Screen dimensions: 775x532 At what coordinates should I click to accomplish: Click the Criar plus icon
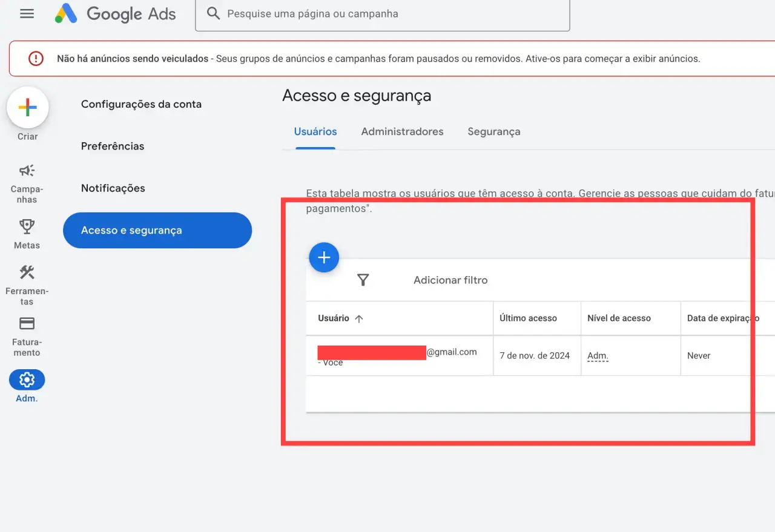[27, 107]
